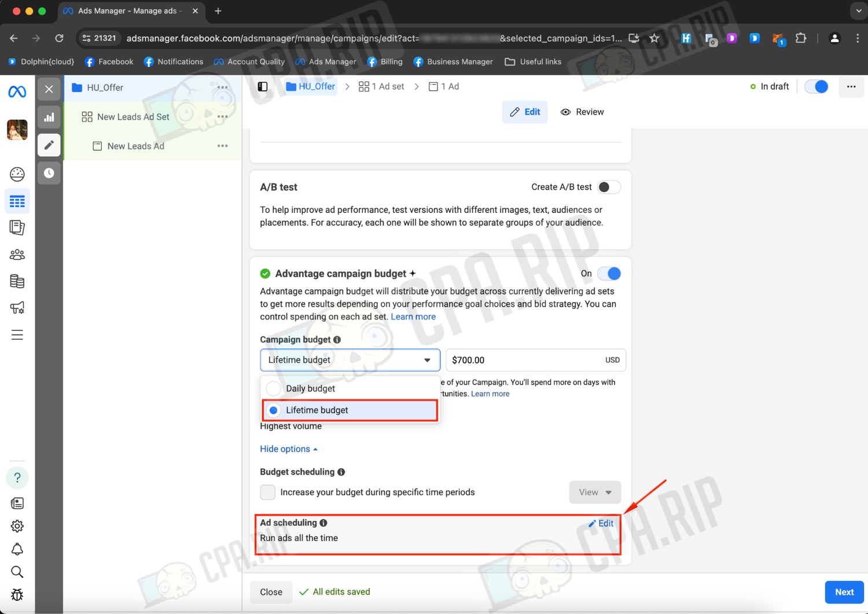This screenshot has width=868, height=614.
Task: Open Account overview gauge icon
Action: 17,174
